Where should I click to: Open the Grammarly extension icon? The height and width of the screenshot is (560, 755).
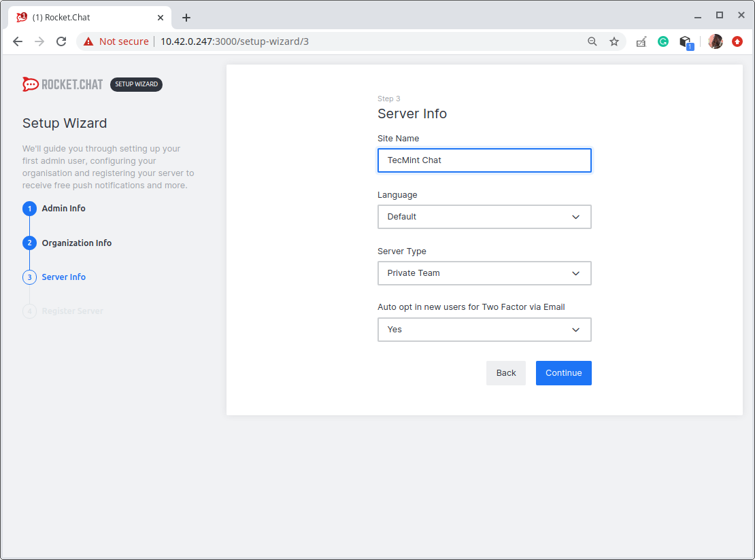coord(663,42)
